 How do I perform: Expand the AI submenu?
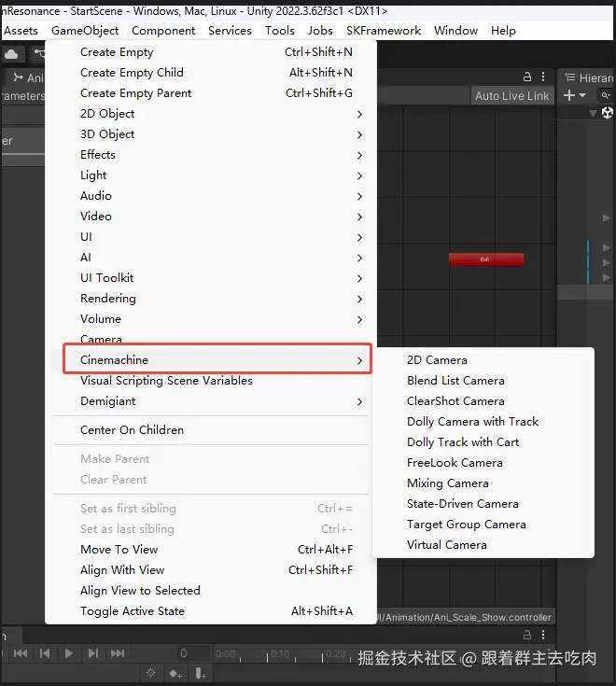click(211, 258)
